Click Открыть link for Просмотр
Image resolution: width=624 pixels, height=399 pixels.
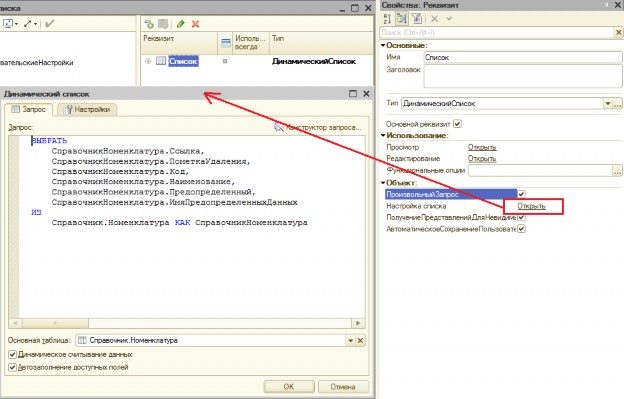[482, 147]
